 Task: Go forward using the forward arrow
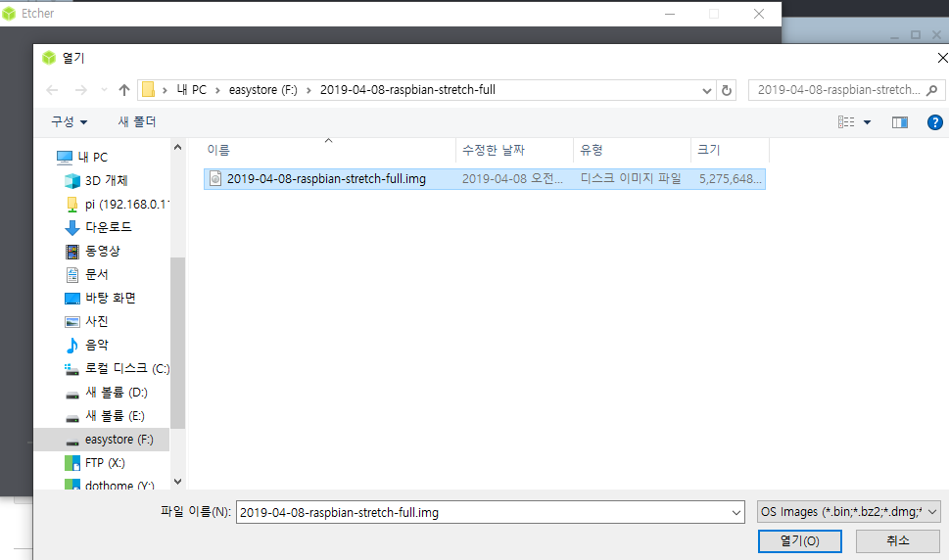[x=80, y=90]
